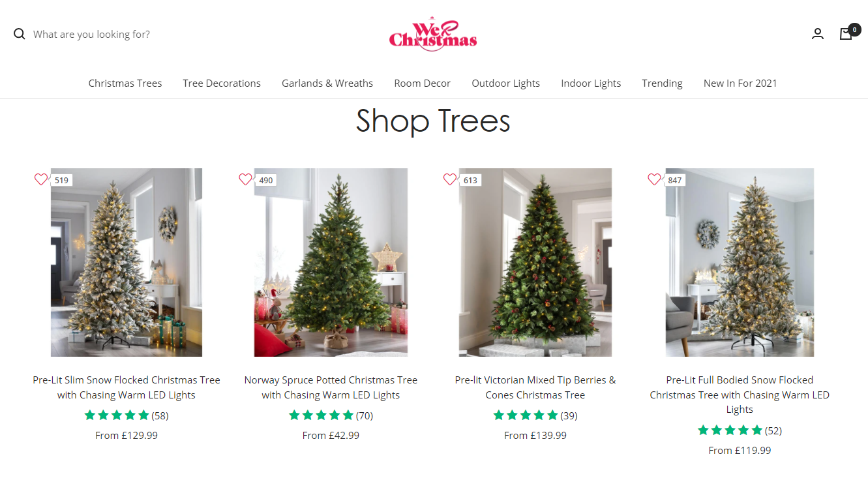
Task: Click the search magnifier icon
Action: 19,34
